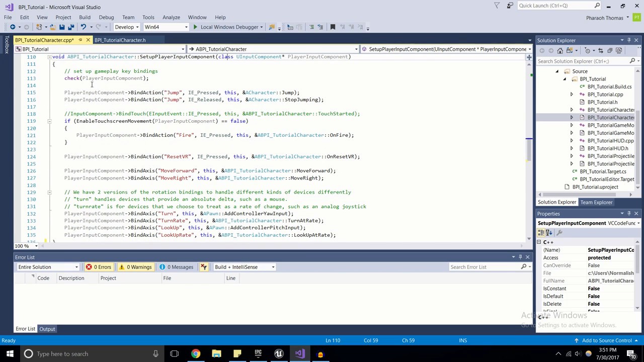644x362 pixels.
Task: Open Unreal Engine editor from the taskbar
Action: click(279, 354)
